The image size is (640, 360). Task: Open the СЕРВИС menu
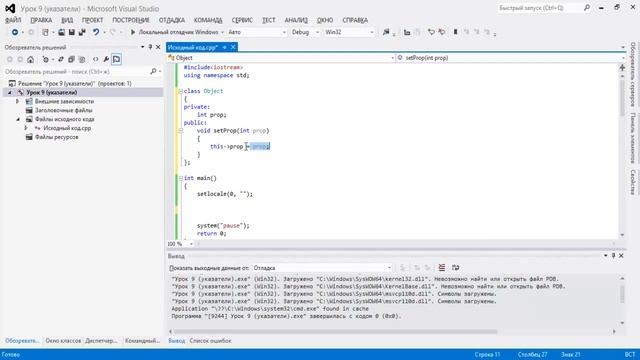click(x=242, y=20)
